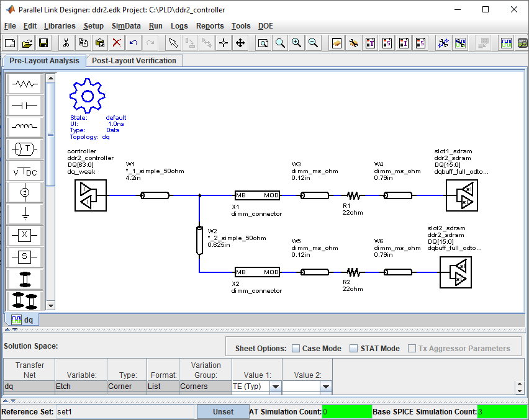
Task: Open the SimData menu
Action: (126, 26)
